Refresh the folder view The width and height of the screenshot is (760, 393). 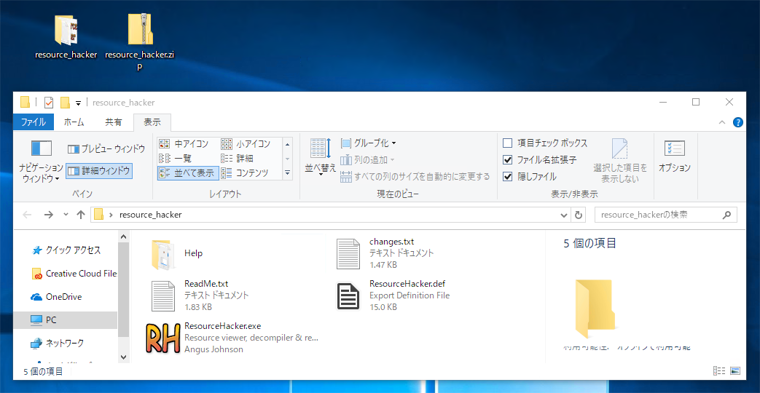tap(577, 215)
